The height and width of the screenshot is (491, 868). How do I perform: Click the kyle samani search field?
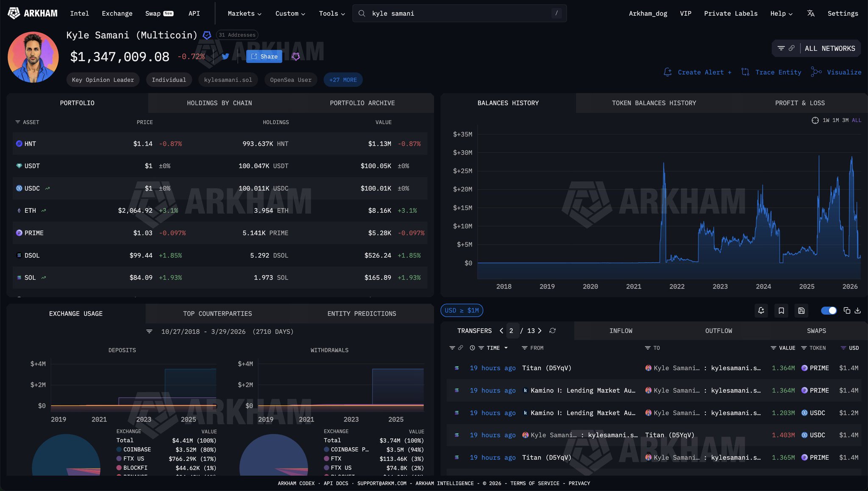click(x=459, y=14)
